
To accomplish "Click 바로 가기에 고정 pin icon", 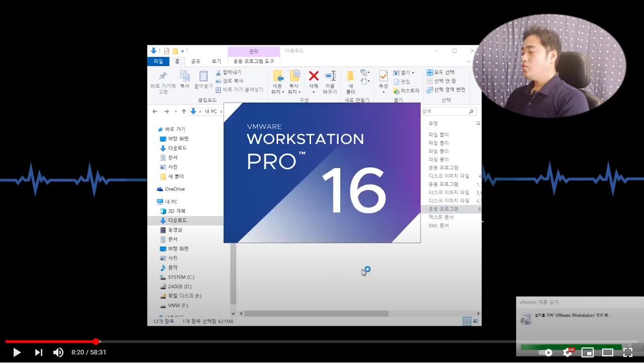I will click(x=163, y=76).
